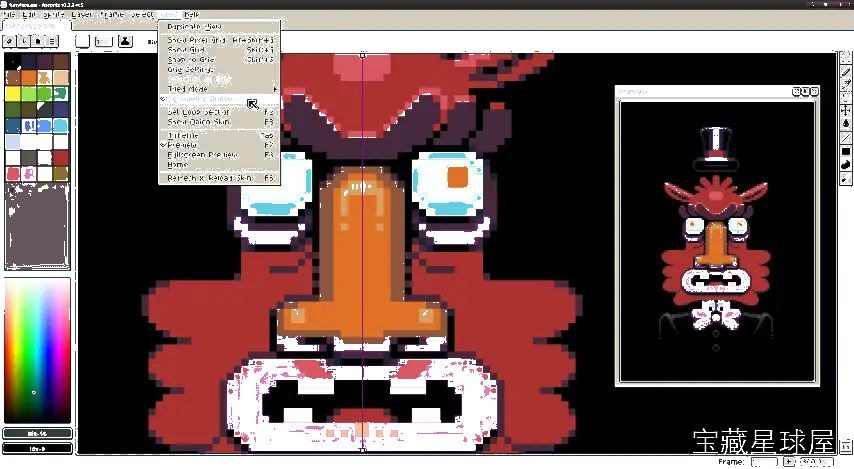The image size is (854, 469).
Task: Select the Marquee selection tool at toolbar top
Action: 846,58
